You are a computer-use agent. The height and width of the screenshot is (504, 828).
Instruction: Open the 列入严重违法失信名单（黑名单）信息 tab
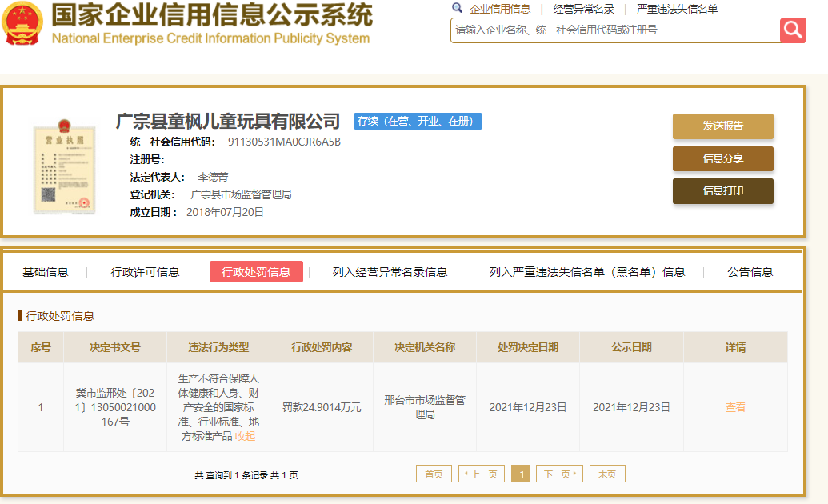tap(587, 272)
